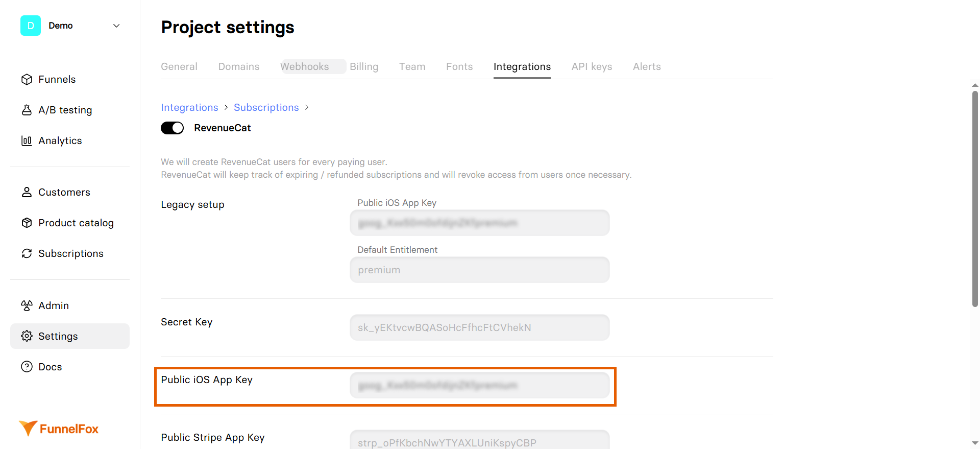Click the Project settings heading
The height and width of the screenshot is (449, 980).
pyautogui.click(x=228, y=27)
